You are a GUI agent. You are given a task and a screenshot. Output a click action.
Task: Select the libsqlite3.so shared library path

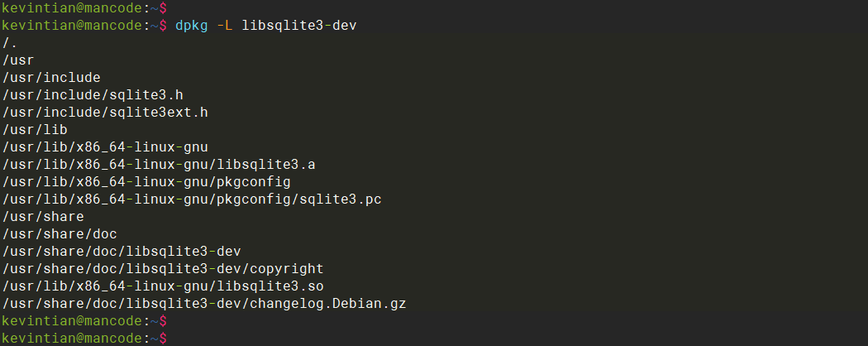point(163,286)
